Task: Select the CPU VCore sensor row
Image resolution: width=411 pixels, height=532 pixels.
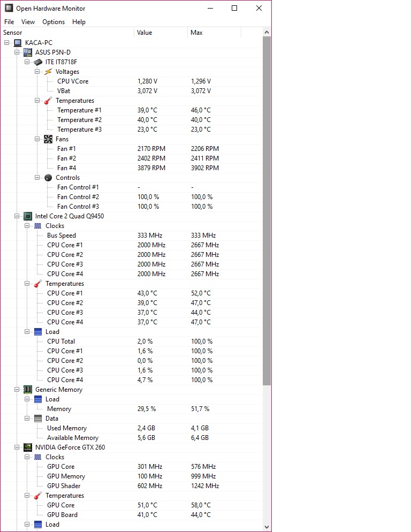Action: point(73,81)
